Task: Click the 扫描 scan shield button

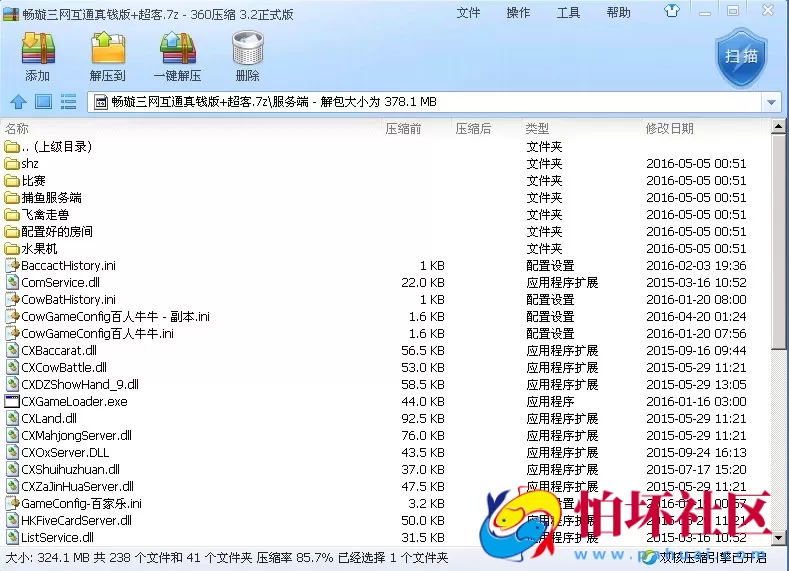Action: click(x=741, y=57)
